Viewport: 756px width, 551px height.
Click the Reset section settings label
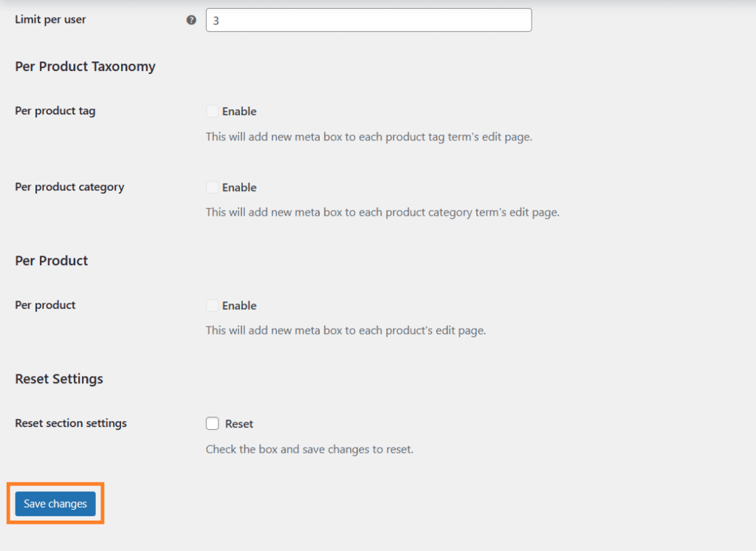click(x=70, y=423)
